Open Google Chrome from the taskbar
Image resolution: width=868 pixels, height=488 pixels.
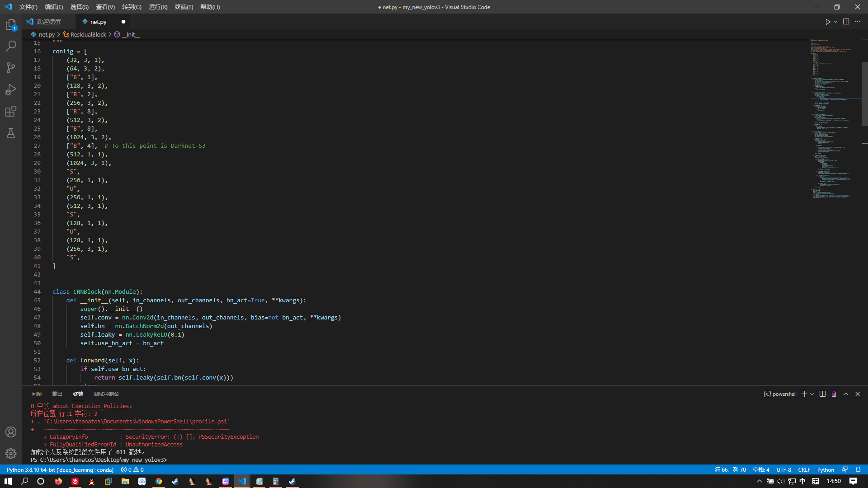[x=159, y=481]
